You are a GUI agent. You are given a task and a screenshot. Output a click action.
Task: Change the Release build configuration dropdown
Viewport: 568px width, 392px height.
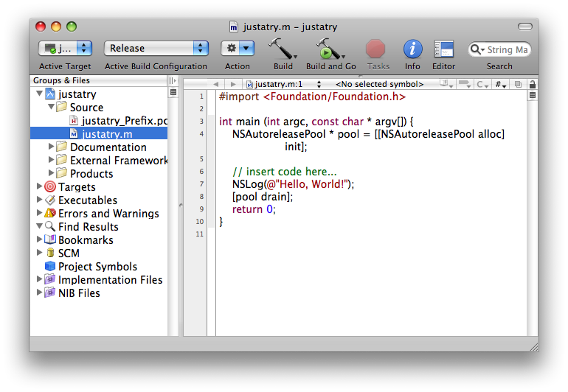click(x=156, y=49)
